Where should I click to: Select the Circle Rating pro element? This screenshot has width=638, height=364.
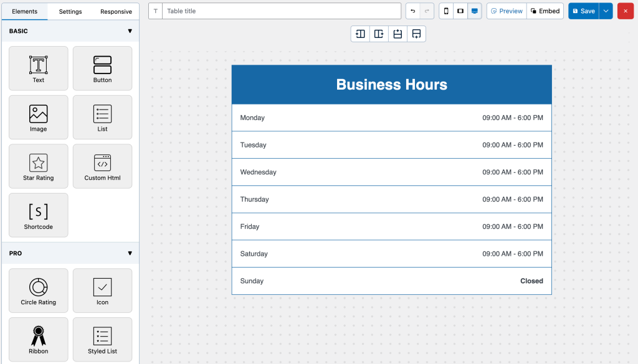39,291
